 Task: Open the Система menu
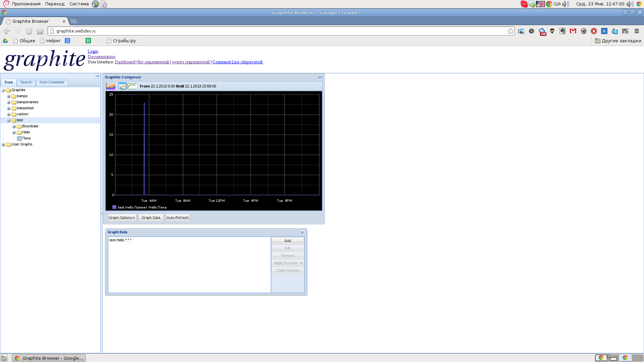point(79,4)
